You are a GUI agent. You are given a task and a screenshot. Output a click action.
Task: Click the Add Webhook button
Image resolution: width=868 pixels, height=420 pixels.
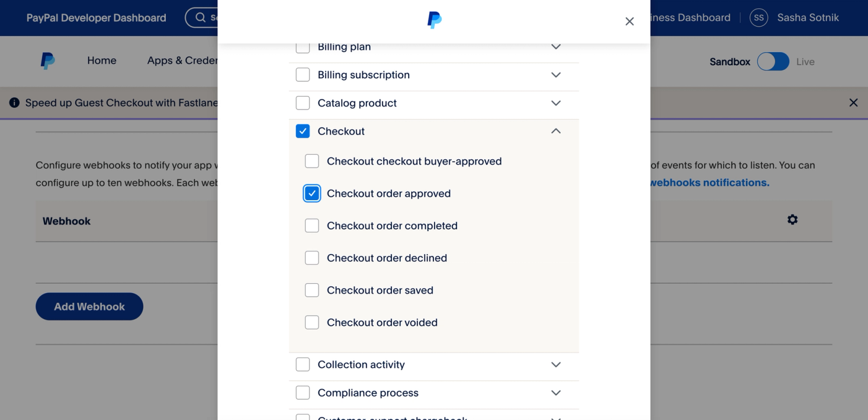[89, 306]
